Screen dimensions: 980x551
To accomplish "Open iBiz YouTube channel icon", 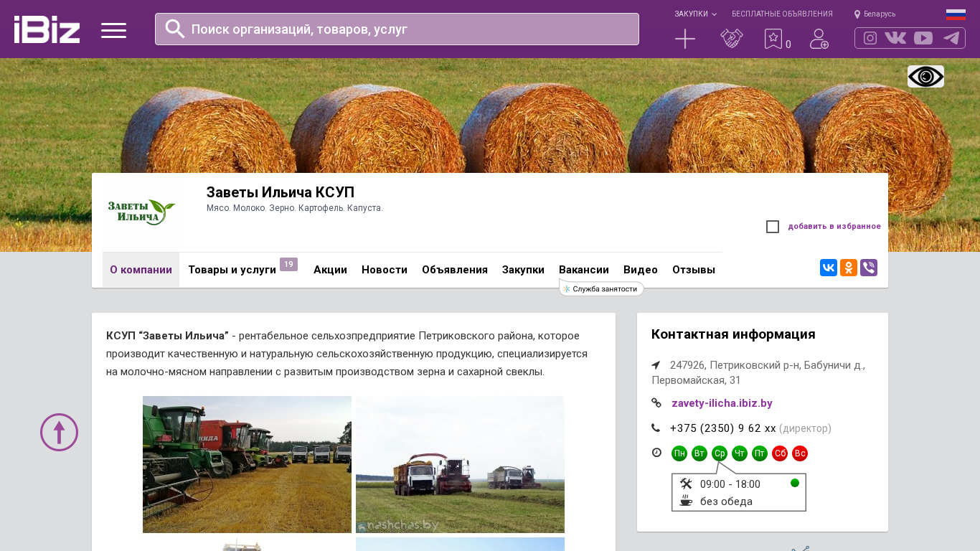I will point(923,38).
